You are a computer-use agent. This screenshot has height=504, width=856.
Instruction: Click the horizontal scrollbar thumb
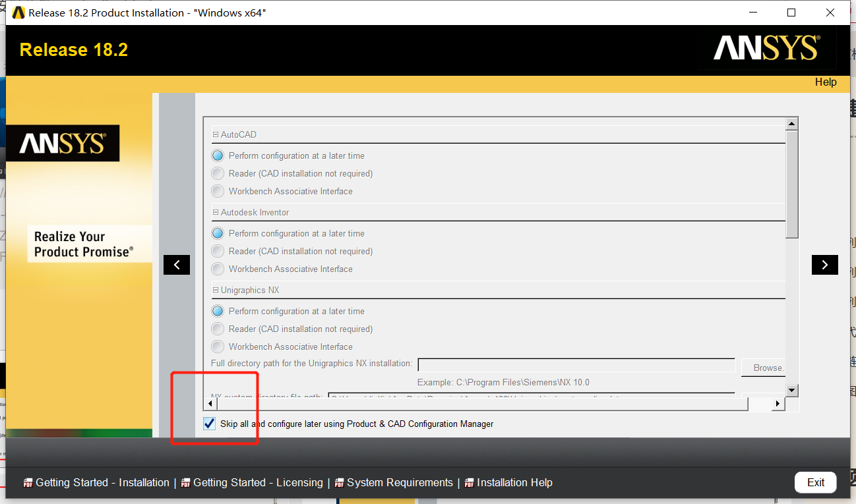(483, 403)
